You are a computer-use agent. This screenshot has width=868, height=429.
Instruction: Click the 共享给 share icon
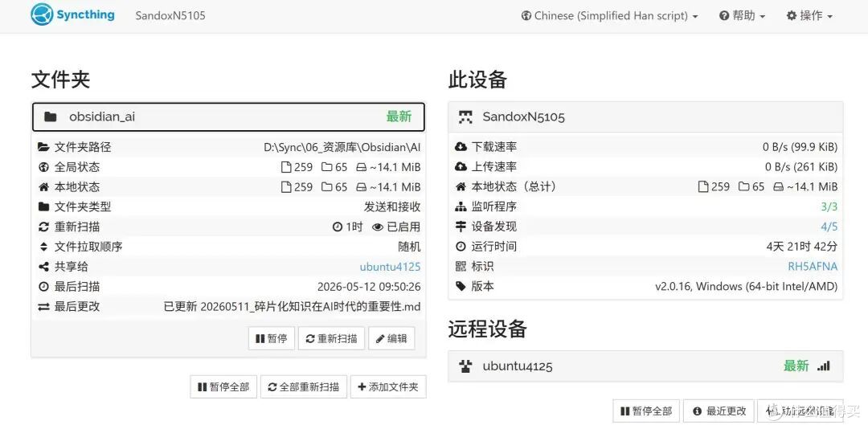[x=43, y=267]
